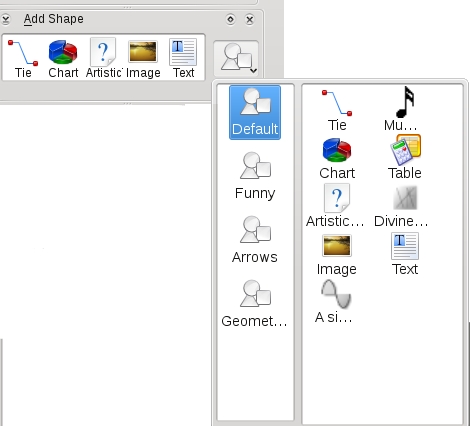Click the Tie icon in the Add Shape docker
Screen dimensions: 470x426
coord(23,59)
